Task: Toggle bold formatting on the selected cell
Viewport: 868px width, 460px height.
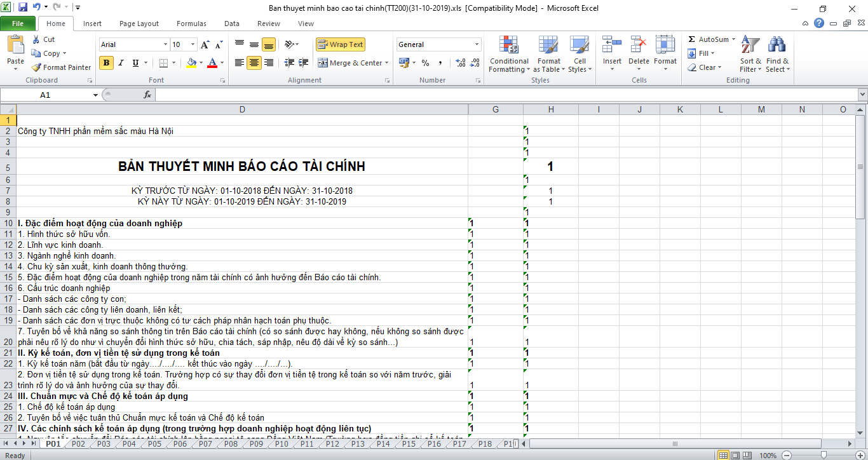Action: coord(105,63)
